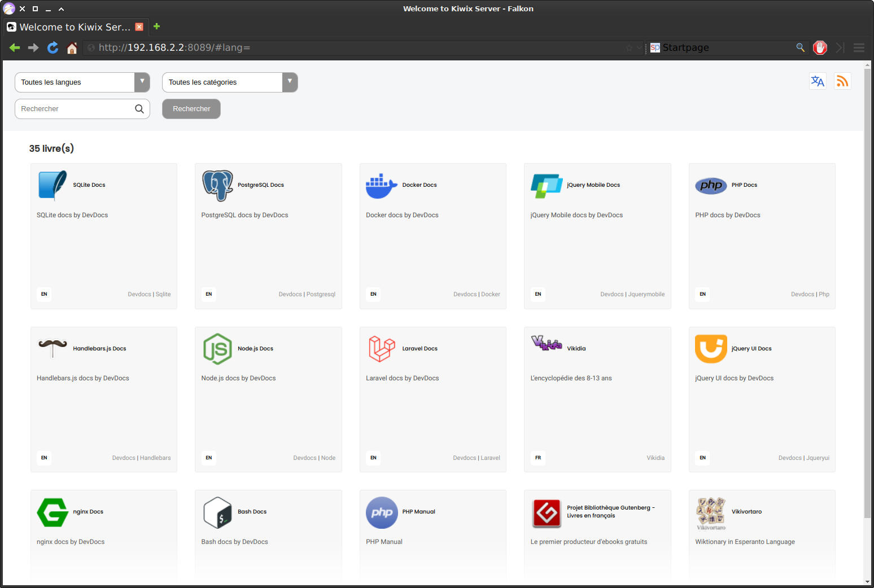
Task: Click the PostgreSQL elephant logo
Action: [x=218, y=185]
